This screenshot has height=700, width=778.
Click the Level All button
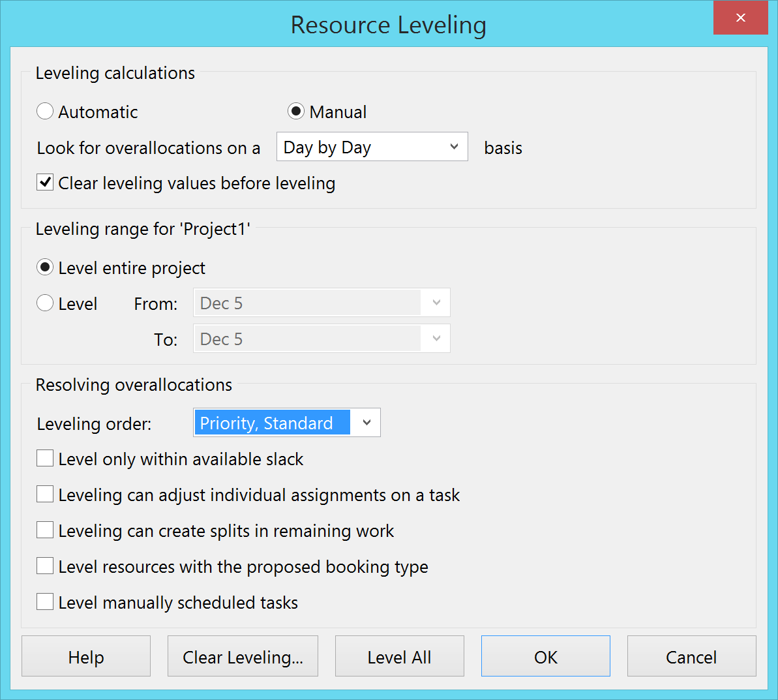(399, 656)
